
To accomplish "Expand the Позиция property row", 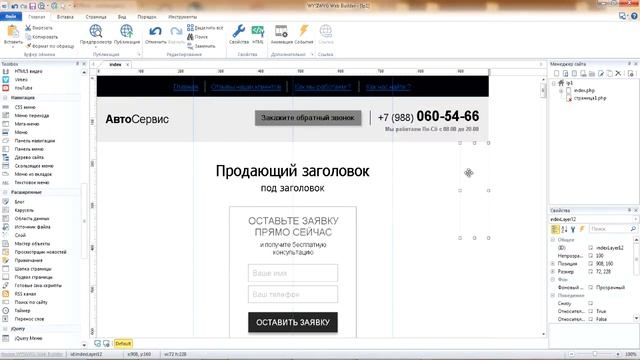I will pyautogui.click(x=553, y=264).
